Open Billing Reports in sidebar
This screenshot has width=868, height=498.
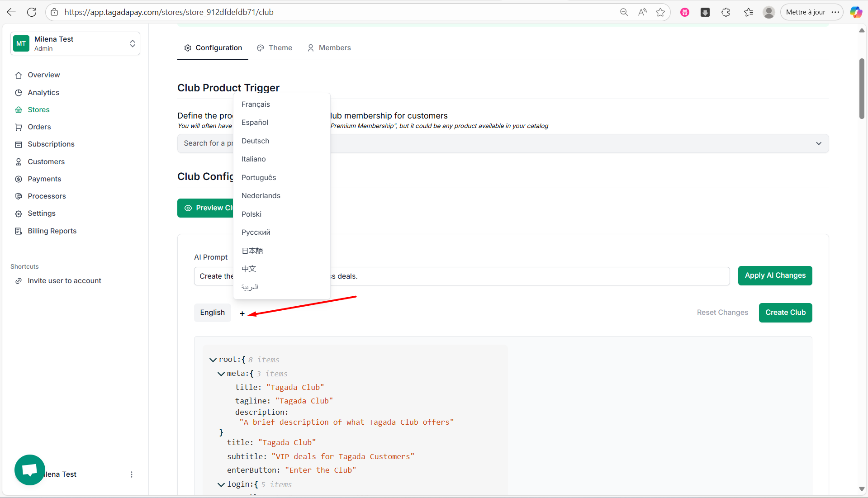[x=52, y=231]
